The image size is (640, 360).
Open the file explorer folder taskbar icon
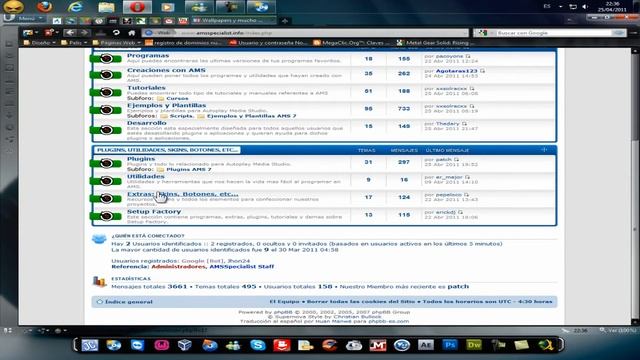coord(107,7)
